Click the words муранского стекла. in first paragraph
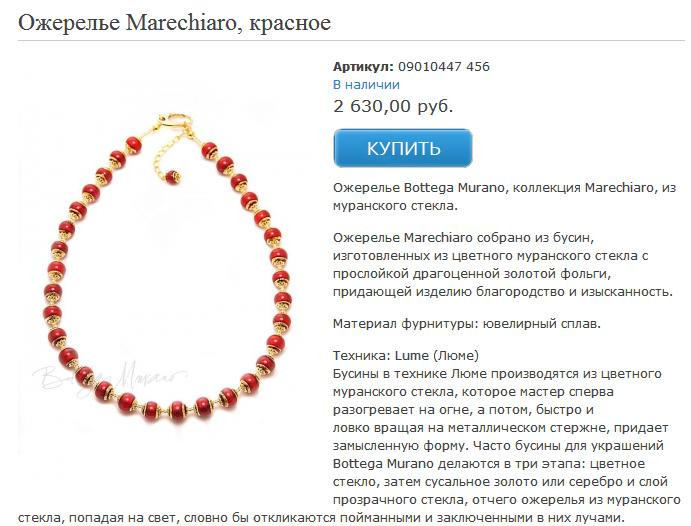Viewport: 691px width, 526px height. [395, 206]
